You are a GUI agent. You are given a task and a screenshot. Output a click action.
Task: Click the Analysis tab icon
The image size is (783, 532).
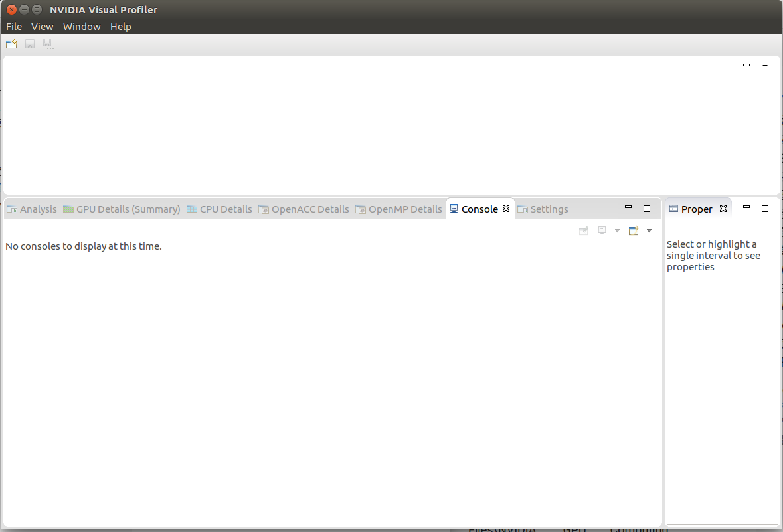click(x=11, y=209)
